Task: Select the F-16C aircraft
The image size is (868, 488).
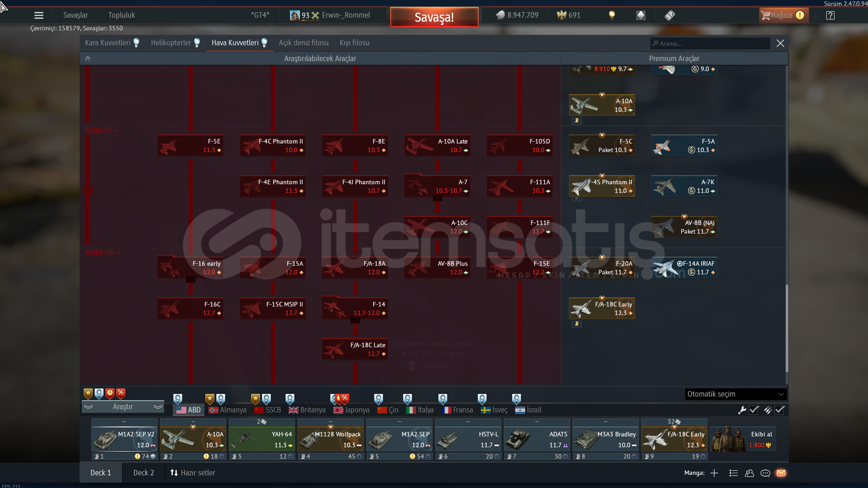Action: pyautogui.click(x=190, y=309)
